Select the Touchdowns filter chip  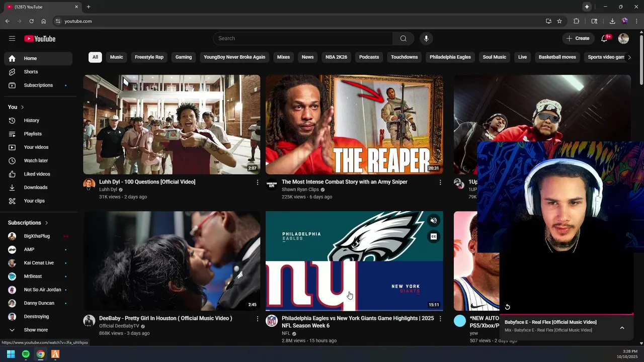[405, 57]
